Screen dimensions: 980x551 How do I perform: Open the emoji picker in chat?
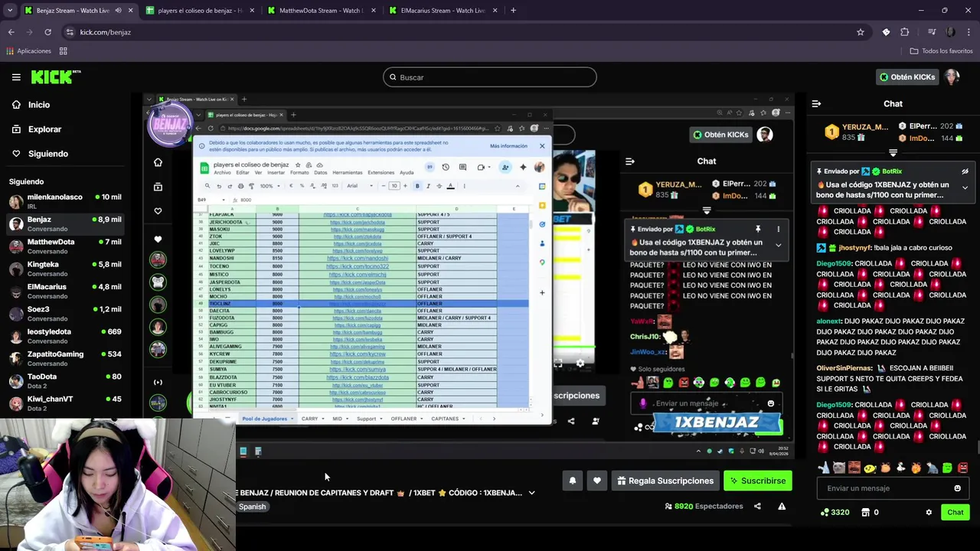[957, 488]
